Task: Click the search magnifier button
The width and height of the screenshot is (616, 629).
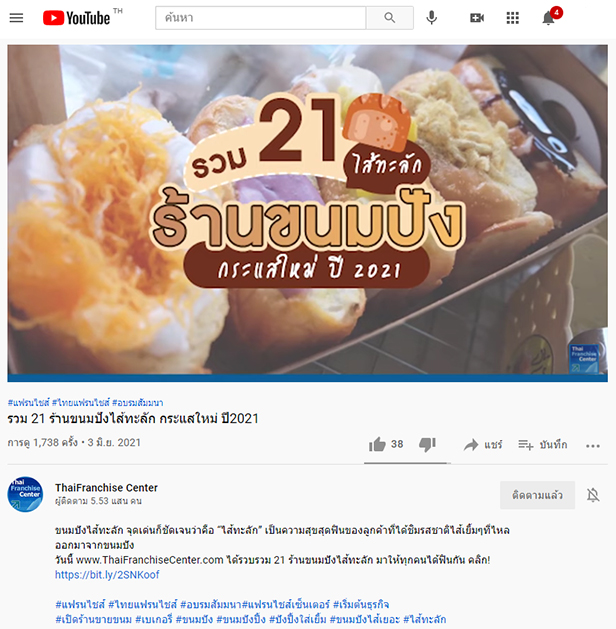Action: pyautogui.click(x=389, y=18)
